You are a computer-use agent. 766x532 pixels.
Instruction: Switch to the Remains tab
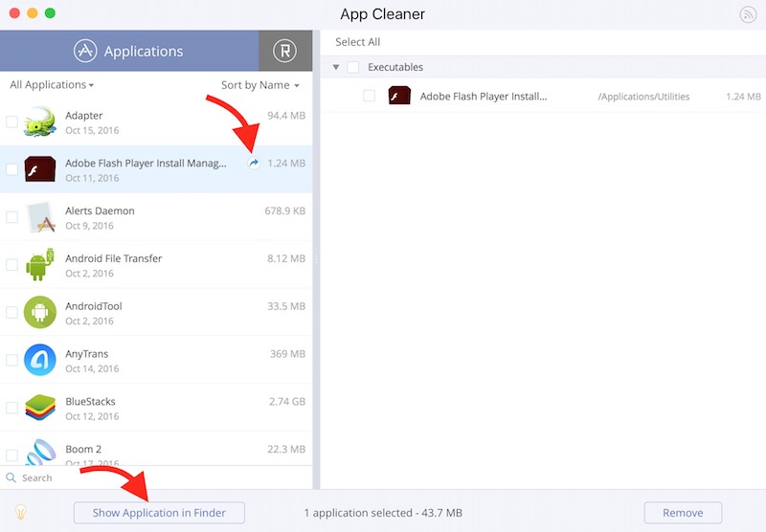[x=284, y=51]
